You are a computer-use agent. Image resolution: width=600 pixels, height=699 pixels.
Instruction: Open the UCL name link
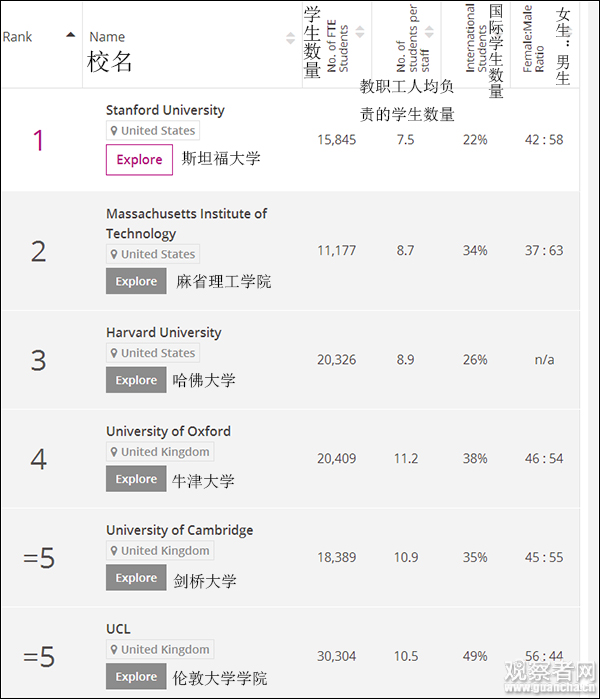coord(118,629)
